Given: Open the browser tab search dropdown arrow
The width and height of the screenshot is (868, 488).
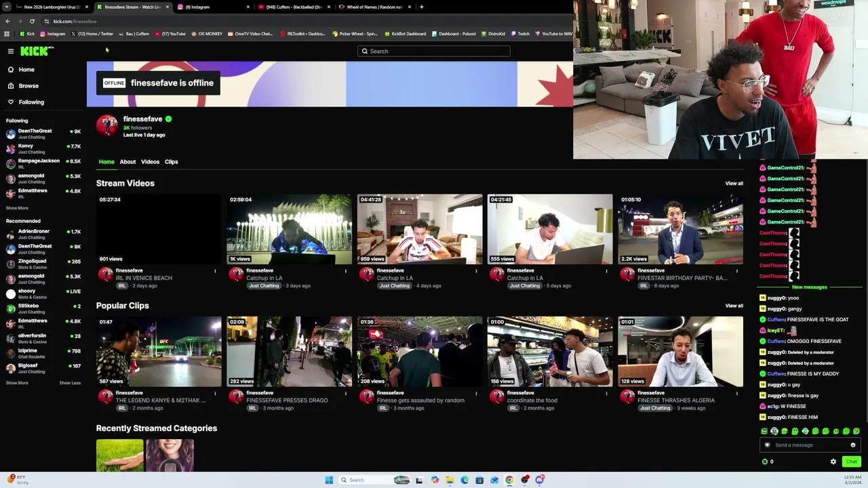Looking at the screenshot, I should [7, 7].
